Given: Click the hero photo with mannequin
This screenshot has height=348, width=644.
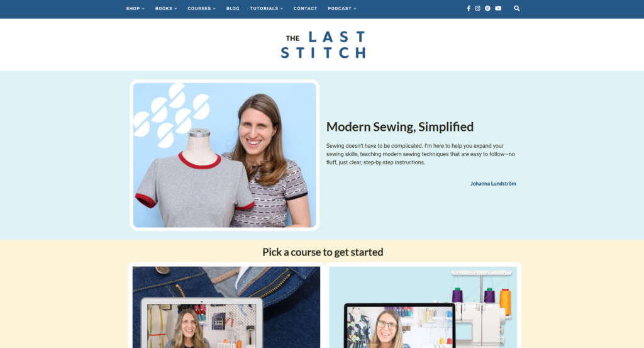Looking at the screenshot, I should (225, 155).
